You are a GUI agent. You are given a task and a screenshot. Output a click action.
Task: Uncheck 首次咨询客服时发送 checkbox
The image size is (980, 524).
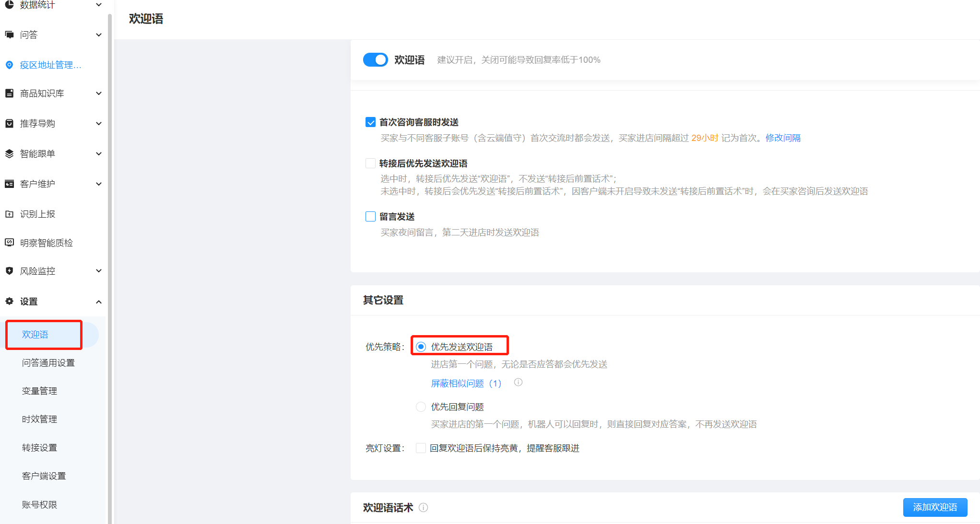(x=370, y=122)
